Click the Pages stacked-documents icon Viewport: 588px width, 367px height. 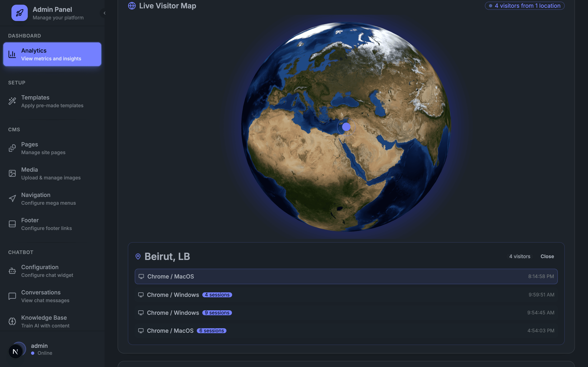click(x=12, y=148)
